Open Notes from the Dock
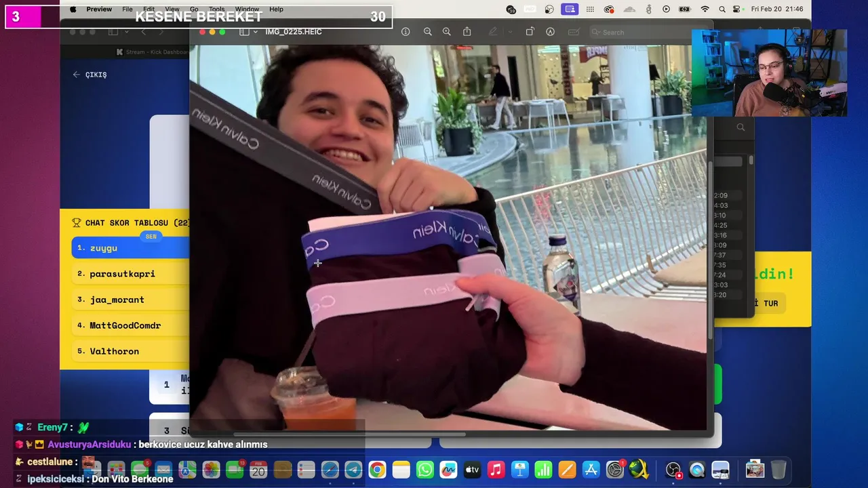The image size is (868, 488). [x=401, y=470]
